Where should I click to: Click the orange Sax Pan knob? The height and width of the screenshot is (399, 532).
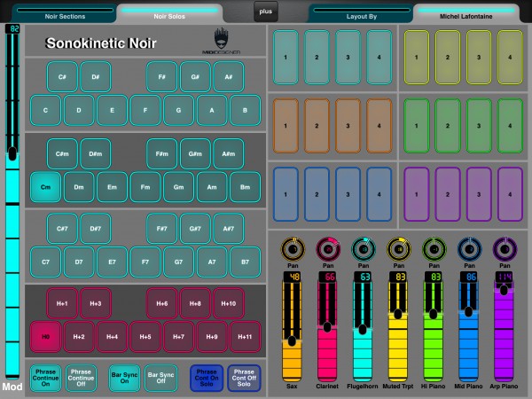[x=293, y=249]
